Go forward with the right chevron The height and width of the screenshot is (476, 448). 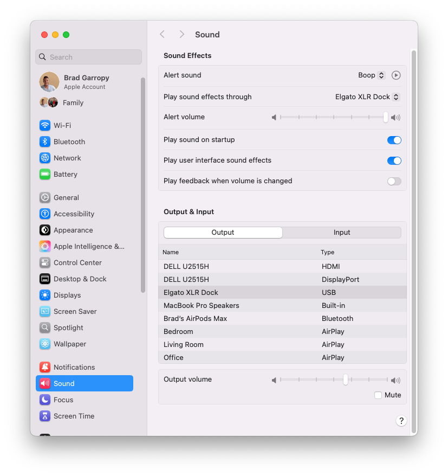coord(181,34)
